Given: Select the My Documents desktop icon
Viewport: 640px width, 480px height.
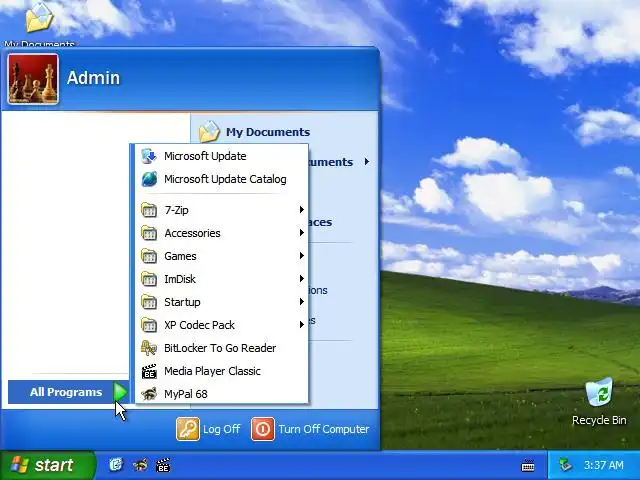Looking at the screenshot, I should [x=39, y=24].
